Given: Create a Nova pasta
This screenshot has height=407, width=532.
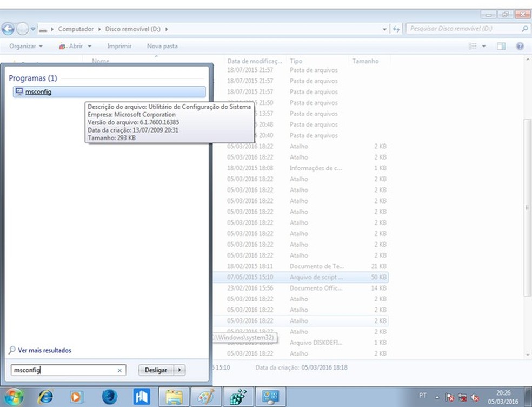Looking at the screenshot, I should 162,46.
